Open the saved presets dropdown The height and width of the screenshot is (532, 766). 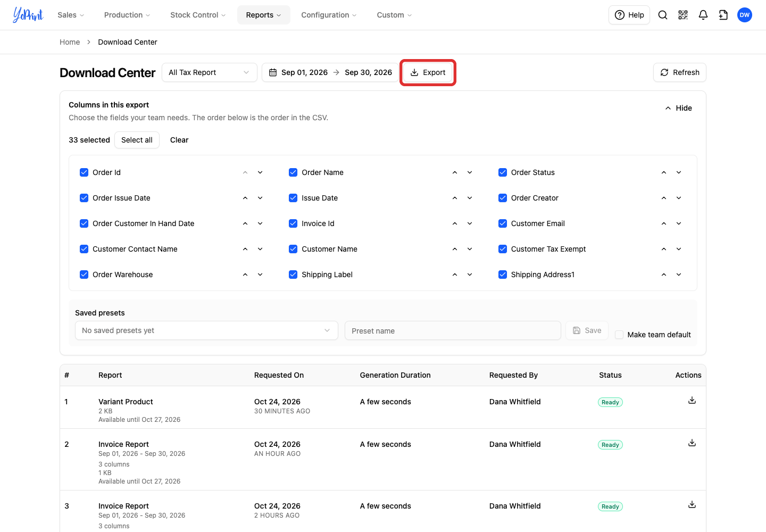click(x=206, y=330)
